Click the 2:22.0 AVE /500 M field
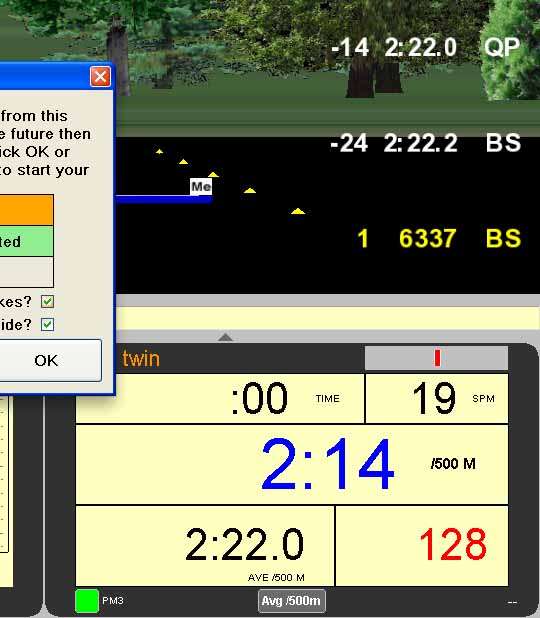Viewport: 540px width, 618px height. point(205,546)
